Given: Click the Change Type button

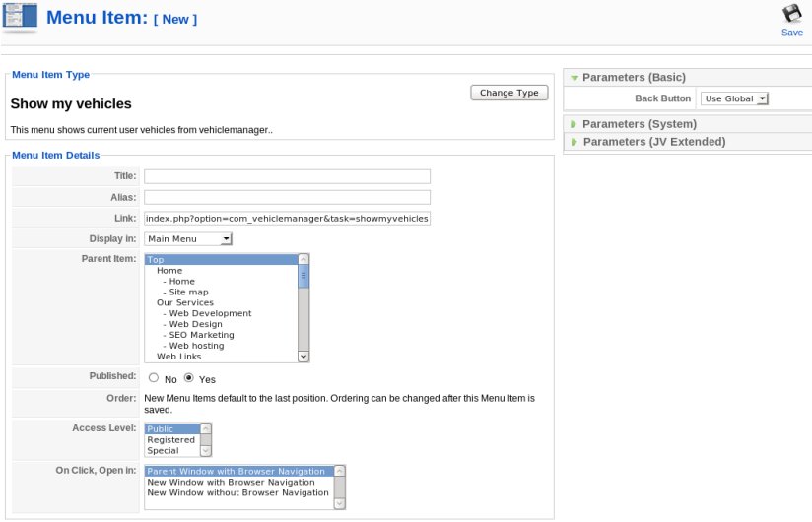Looking at the screenshot, I should click(509, 93).
